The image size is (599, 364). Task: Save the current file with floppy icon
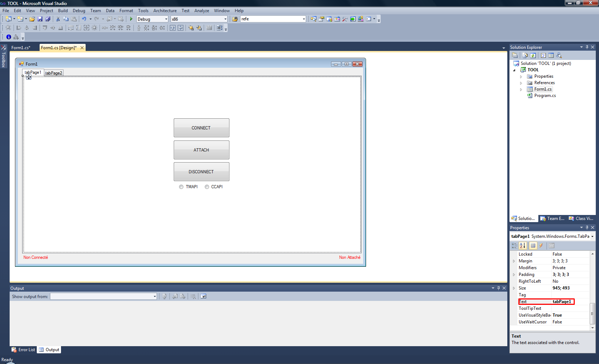[40, 19]
